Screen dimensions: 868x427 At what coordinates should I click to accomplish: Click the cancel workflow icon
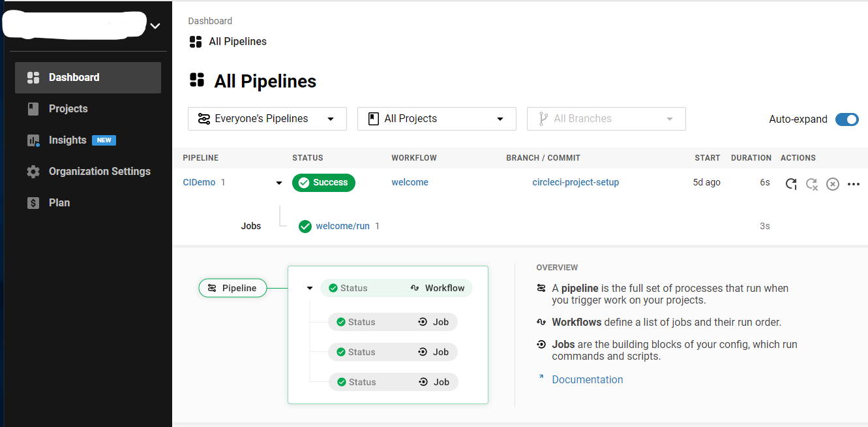click(833, 184)
